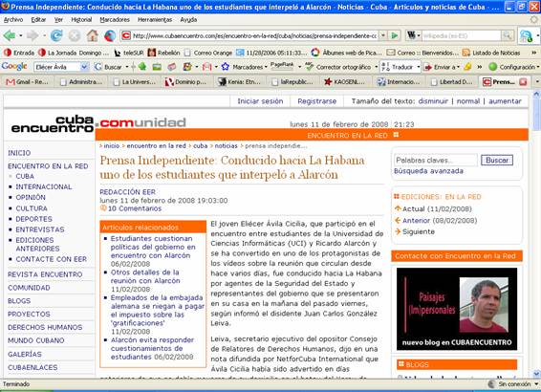
Task: Switch to the Gmail tab
Action: pos(28,82)
